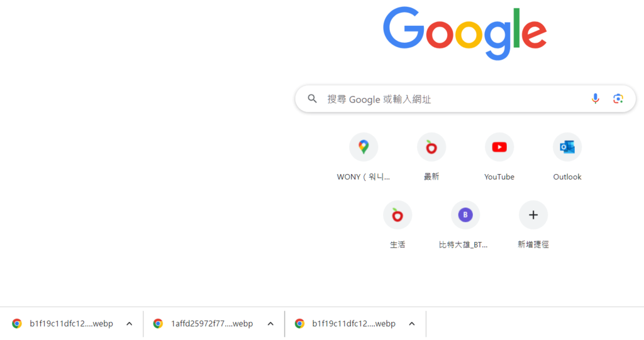Open the 生活 shortcut icon
Screen dimensions: 644x340
pyautogui.click(x=397, y=215)
